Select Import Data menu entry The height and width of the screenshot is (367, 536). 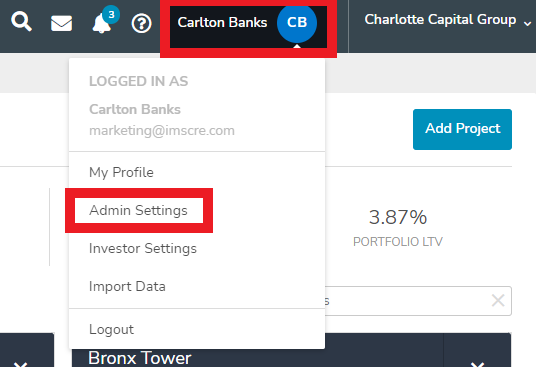coord(127,286)
